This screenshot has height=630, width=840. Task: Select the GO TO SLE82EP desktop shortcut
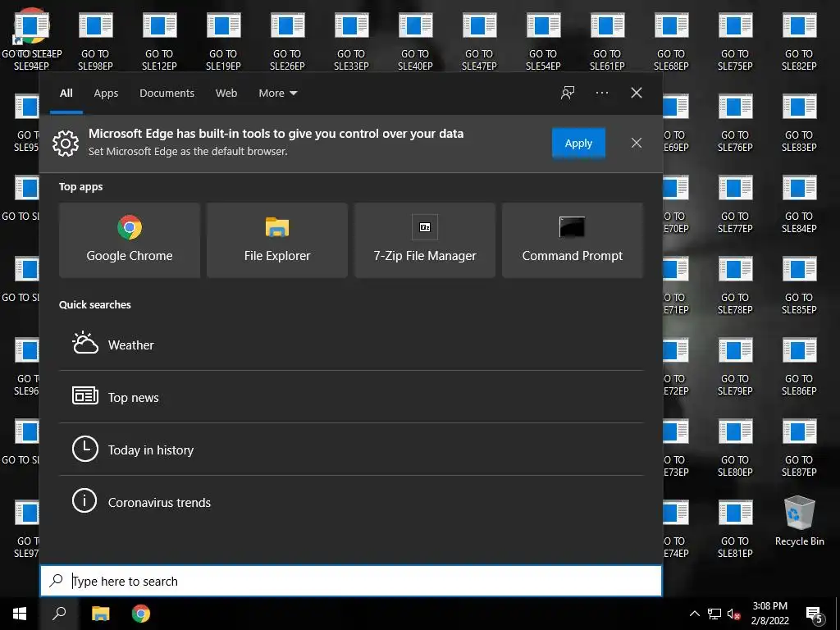point(799,42)
